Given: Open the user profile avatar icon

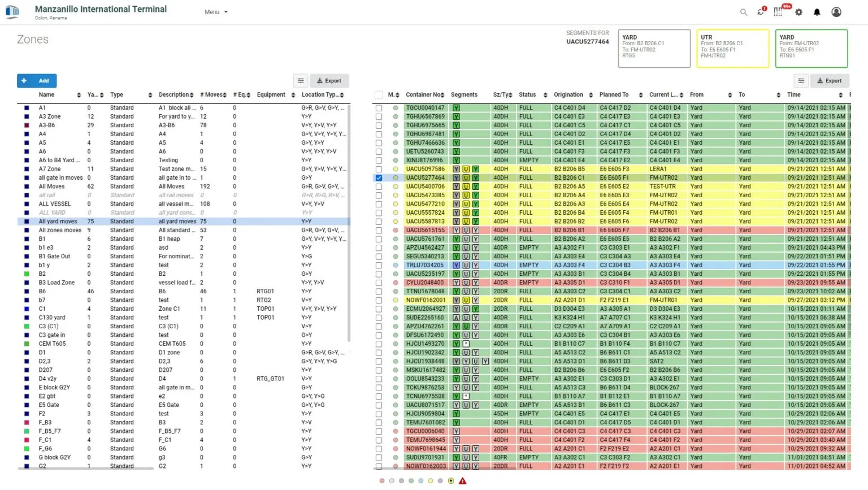Looking at the screenshot, I should point(836,12).
